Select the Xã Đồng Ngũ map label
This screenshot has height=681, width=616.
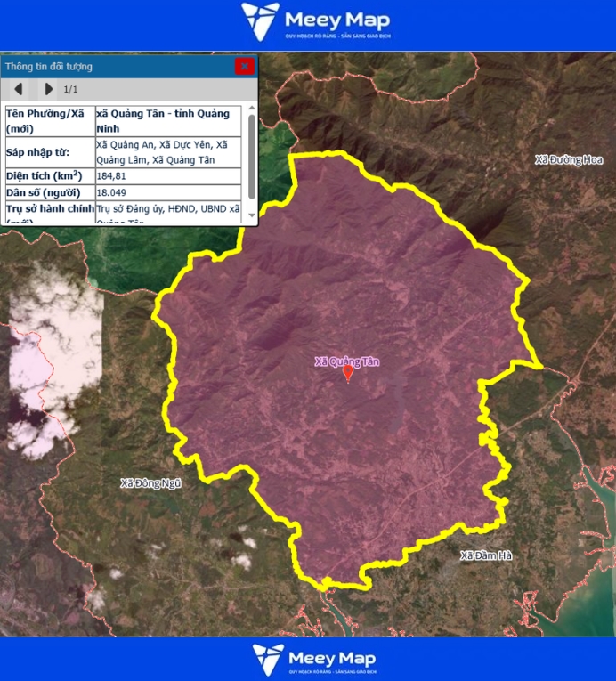coord(150,483)
